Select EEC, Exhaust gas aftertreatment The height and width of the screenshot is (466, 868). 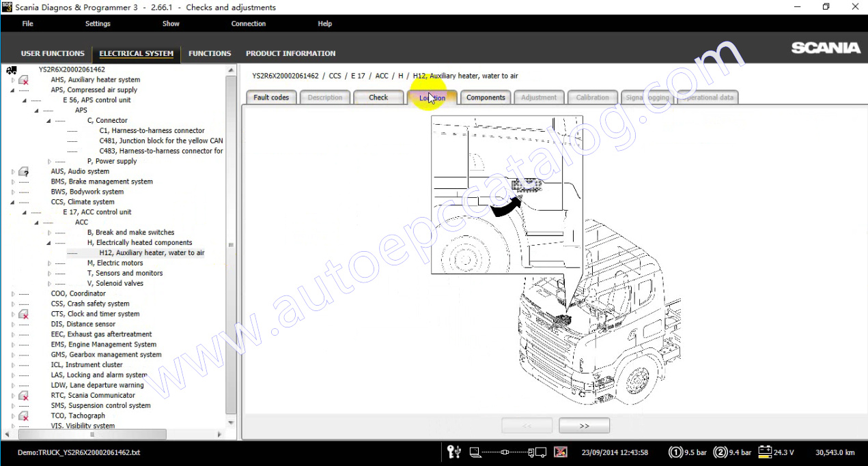tap(101, 335)
